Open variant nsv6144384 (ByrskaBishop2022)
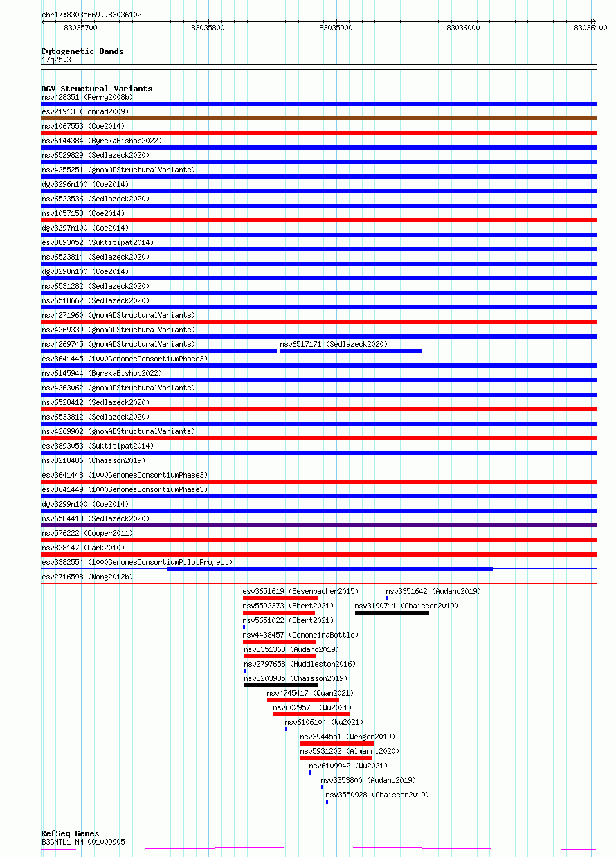Screen dimensions: 616x857 pos(102,141)
